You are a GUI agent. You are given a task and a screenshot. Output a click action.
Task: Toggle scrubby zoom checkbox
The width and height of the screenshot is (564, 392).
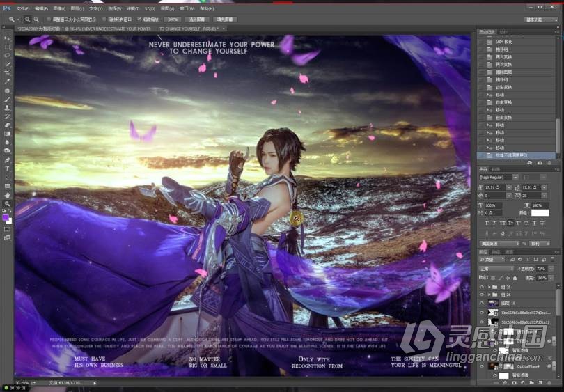(139, 19)
